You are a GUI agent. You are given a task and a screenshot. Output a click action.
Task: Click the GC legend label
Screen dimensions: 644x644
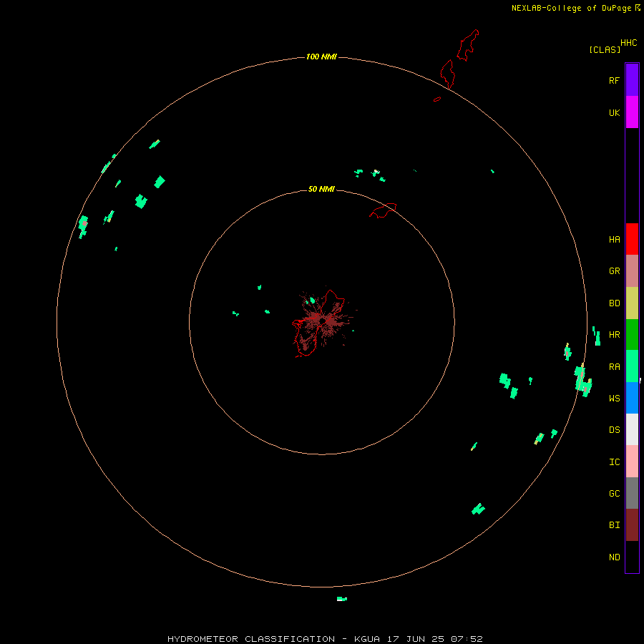tap(614, 493)
